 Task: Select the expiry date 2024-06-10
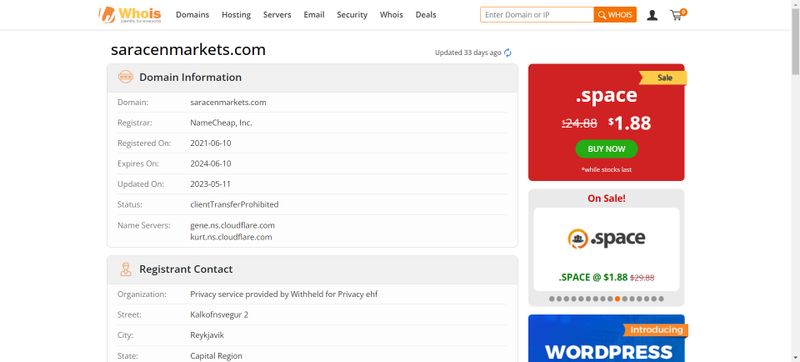click(211, 164)
